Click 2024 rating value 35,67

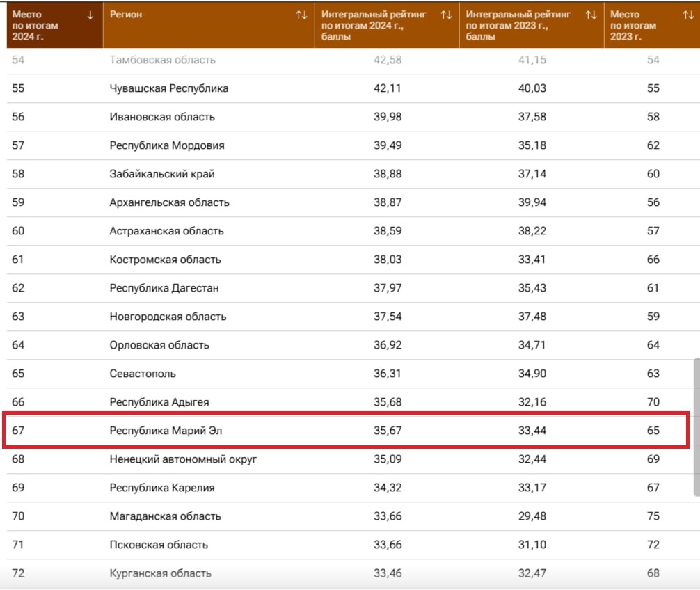(x=388, y=431)
